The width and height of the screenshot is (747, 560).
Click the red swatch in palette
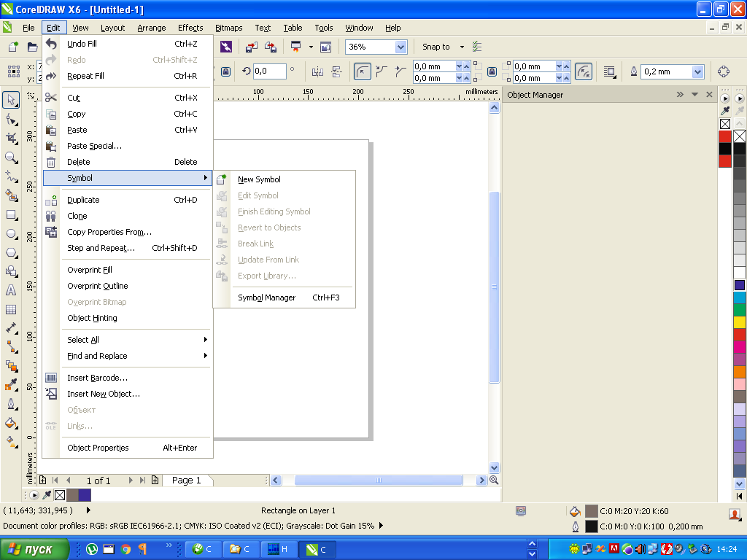740,334
